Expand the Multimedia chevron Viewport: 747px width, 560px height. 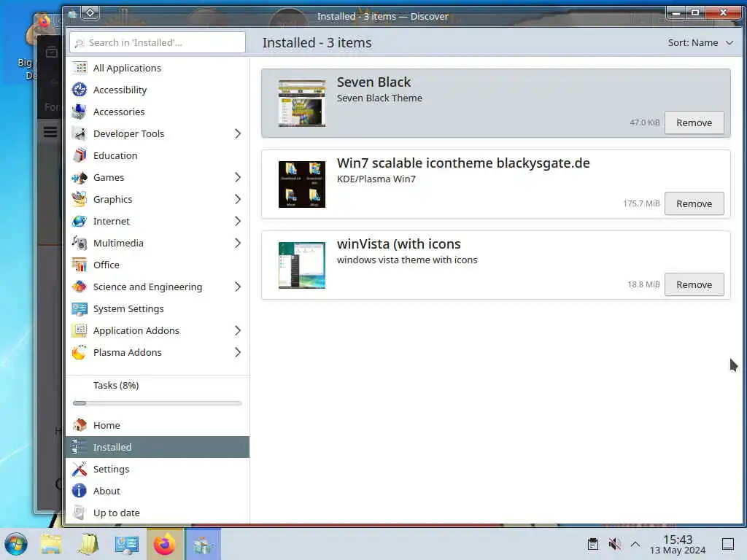coord(238,244)
